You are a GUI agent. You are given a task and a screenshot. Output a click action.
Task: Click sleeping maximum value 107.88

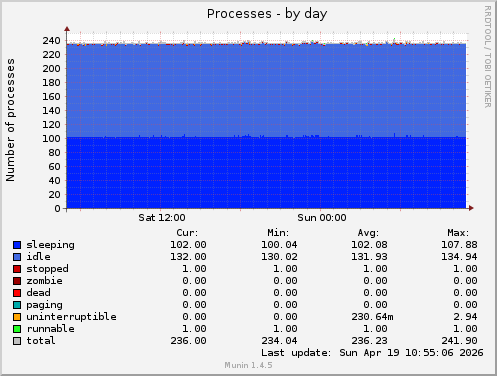coord(459,245)
